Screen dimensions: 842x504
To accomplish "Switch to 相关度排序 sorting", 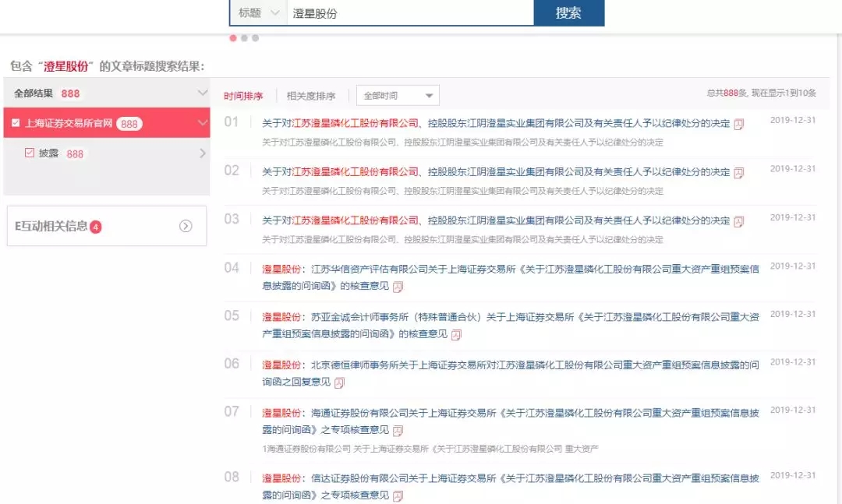I will pos(311,96).
